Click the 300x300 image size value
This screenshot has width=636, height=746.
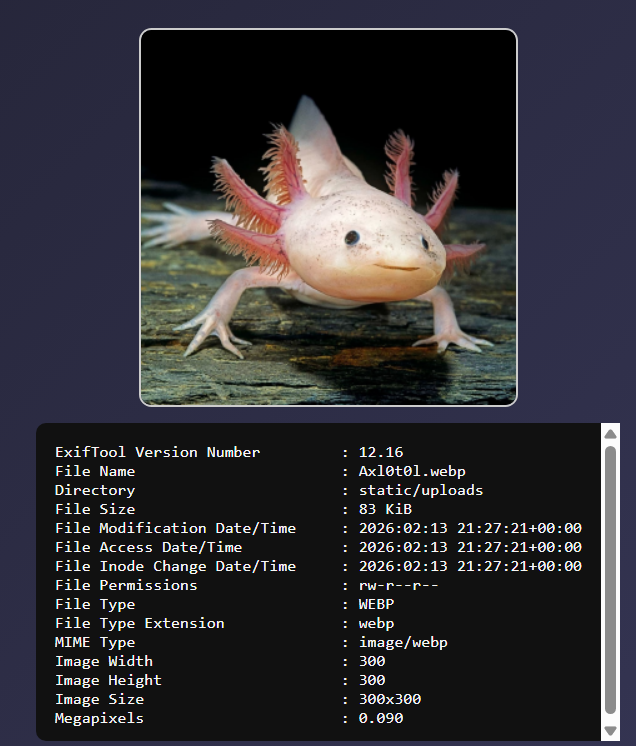pyautogui.click(x=390, y=699)
